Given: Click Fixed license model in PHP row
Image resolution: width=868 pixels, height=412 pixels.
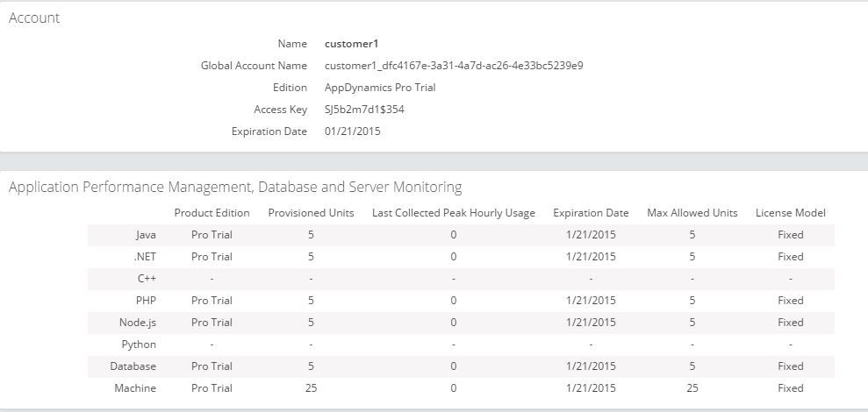Looking at the screenshot, I should pyautogui.click(x=791, y=301).
